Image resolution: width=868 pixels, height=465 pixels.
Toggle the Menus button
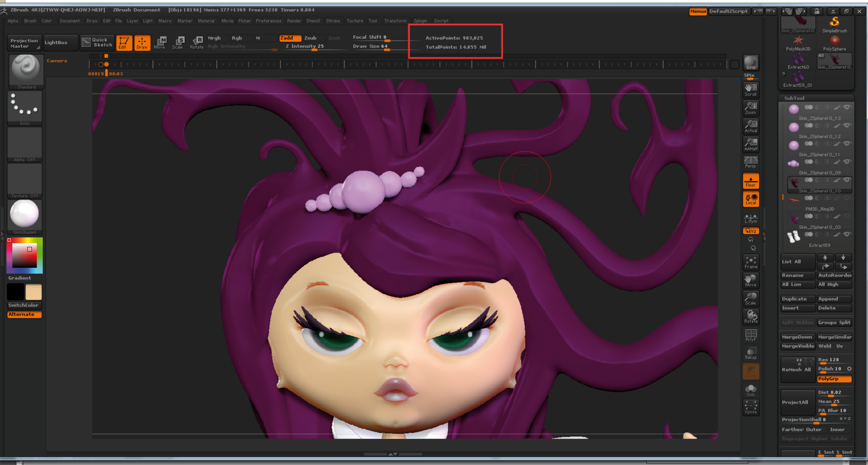[x=698, y=11]
